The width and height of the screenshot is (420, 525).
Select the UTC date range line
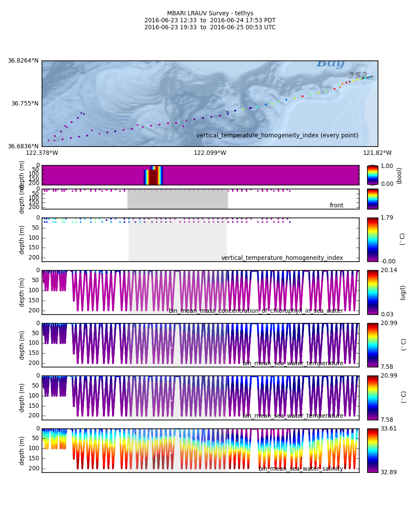tap(210, 28)
